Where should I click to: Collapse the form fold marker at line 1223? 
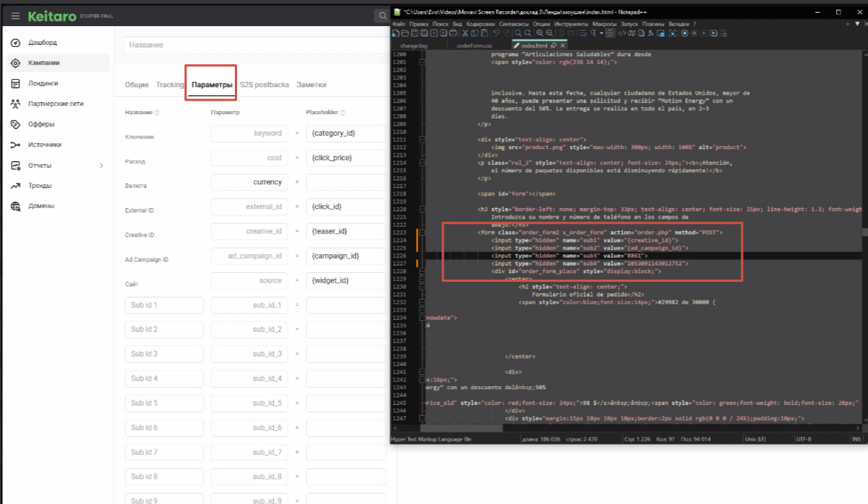422,233
